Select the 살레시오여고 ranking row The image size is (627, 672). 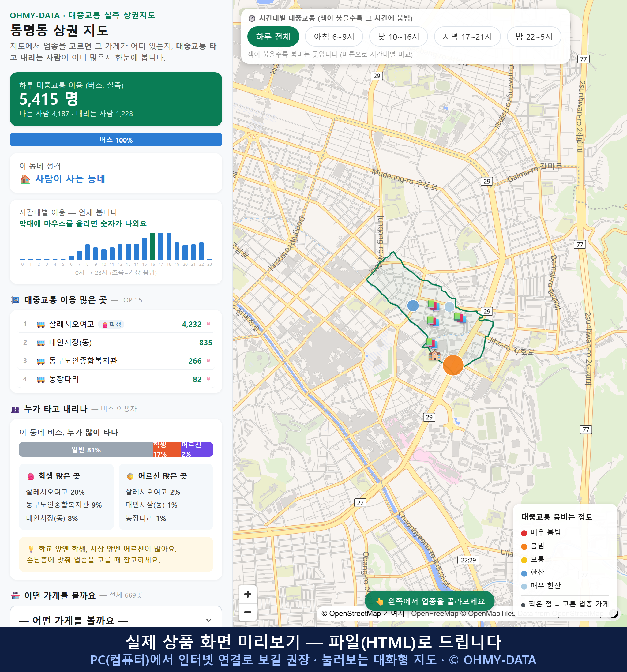point(116,324)
